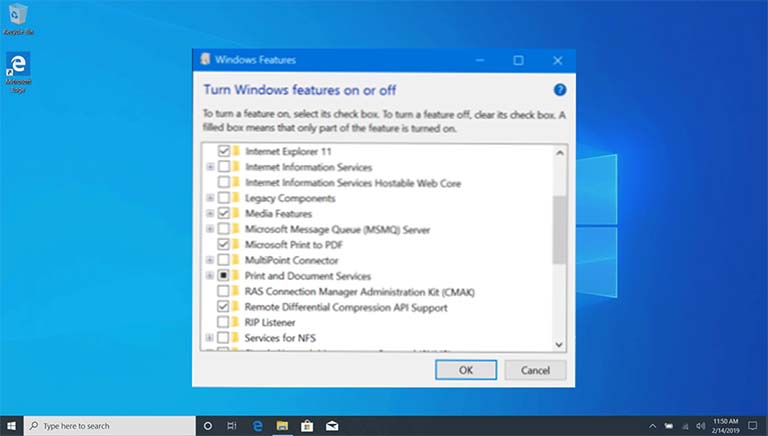Uncheck Microsoft Print to PDF

[x=223, y=244]
